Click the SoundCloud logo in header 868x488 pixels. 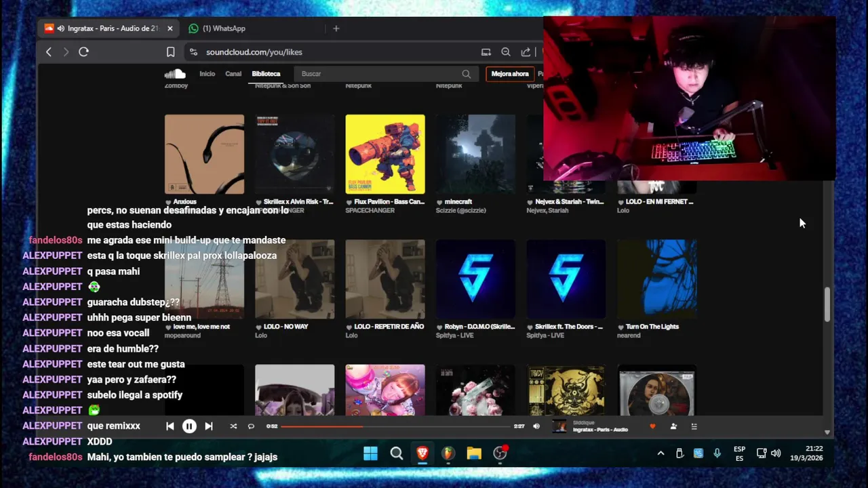[x=175, y=74]
